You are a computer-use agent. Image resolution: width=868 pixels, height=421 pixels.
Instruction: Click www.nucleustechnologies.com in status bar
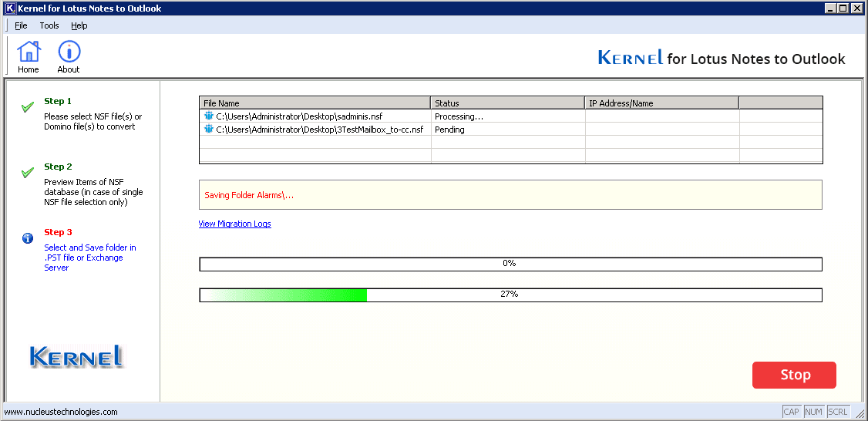[61, 413]
